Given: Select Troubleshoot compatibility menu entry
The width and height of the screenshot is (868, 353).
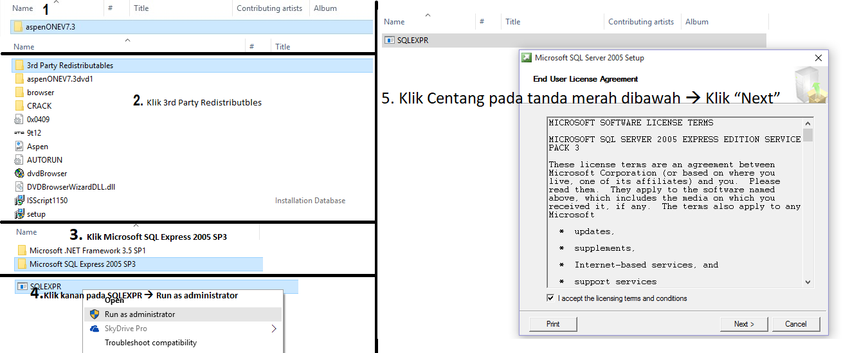Looking at the screenshot, I should point(183,343).
